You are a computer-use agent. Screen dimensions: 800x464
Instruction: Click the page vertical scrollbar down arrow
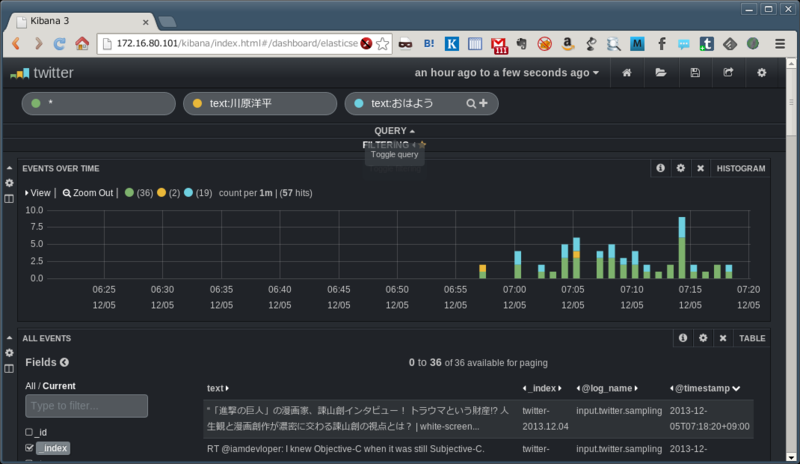click(791, 457)
